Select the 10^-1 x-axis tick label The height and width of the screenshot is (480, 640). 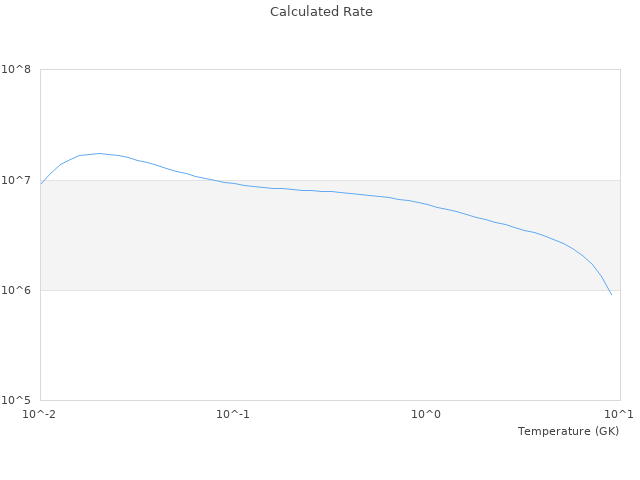click(x=233, y=414)
